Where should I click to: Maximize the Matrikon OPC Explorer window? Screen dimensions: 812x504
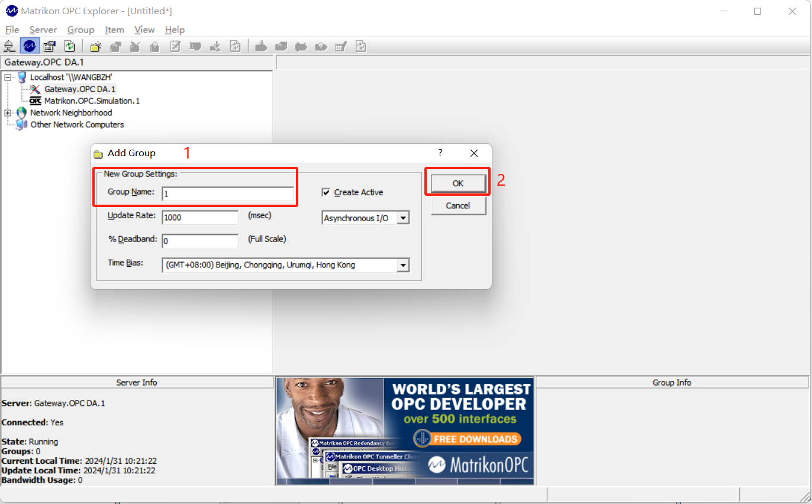click(x=758, y=11)
